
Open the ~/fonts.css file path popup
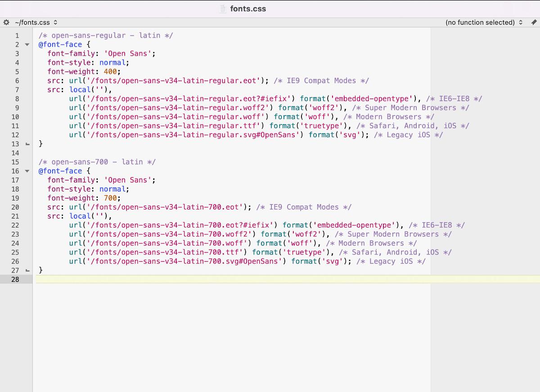coord(36,22)
